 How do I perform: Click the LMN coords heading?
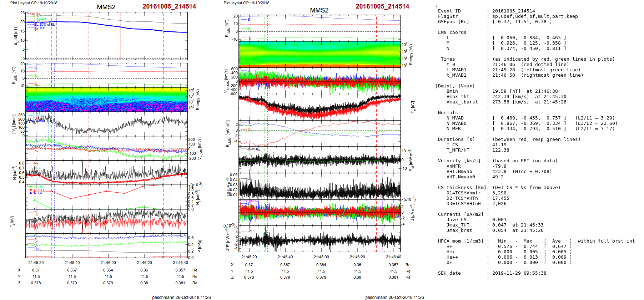[x=452, y=32]
